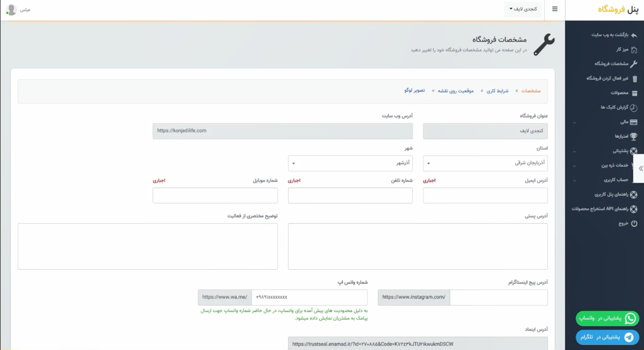
Task: Collapse the sidebar using double-chevron handle
Action: pos(640,168)
